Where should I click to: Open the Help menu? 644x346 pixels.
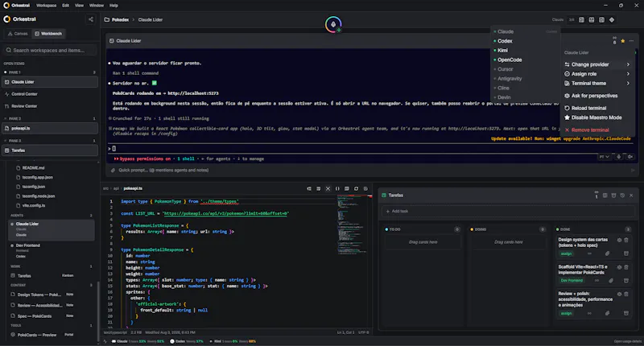pos(114,6)
